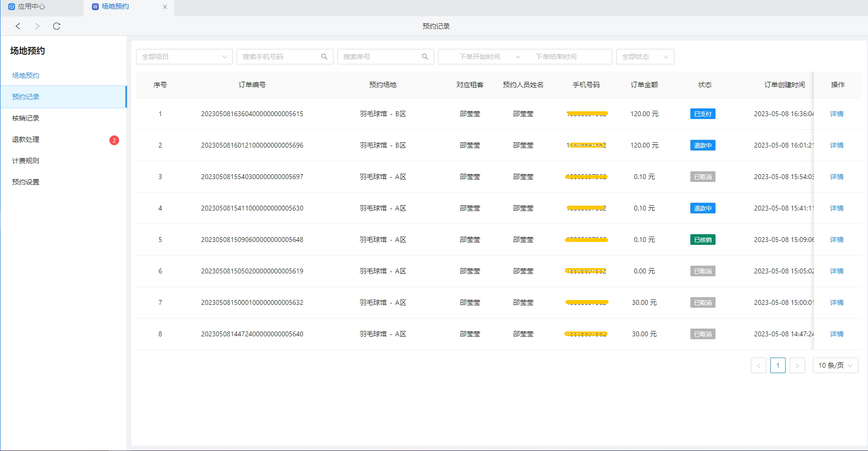Click the search icon in phone number field
The image size is (868, 451).
coord(324,57)
